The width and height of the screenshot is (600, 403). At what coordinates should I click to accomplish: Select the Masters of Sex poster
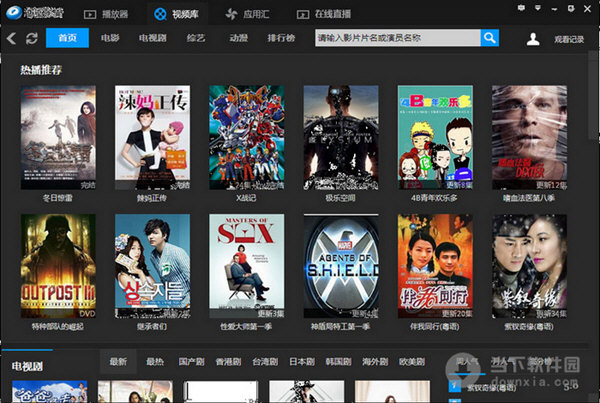(246, 264)
